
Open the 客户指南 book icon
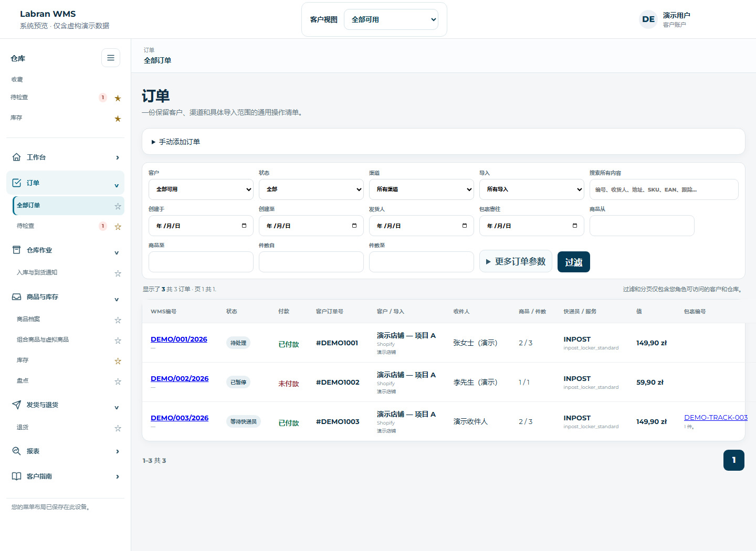pyautogui.click(x=17, y=476)
